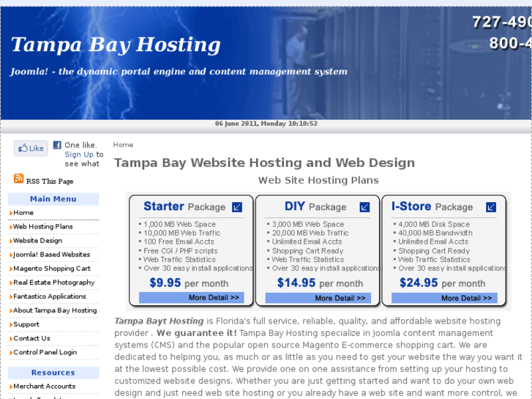Go to Home in Main Menu
Image resolution: width=532 pixels, height=399 pixels.
click(x=23, y=213)
